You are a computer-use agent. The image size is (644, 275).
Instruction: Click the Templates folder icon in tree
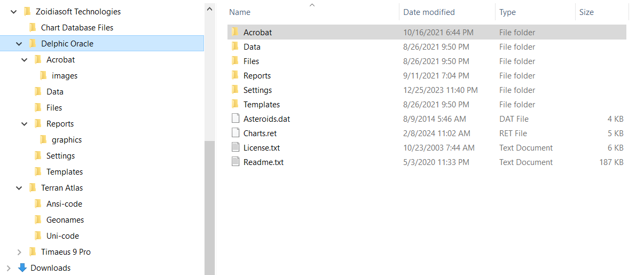pyautogui.click(x=38, y=171)
